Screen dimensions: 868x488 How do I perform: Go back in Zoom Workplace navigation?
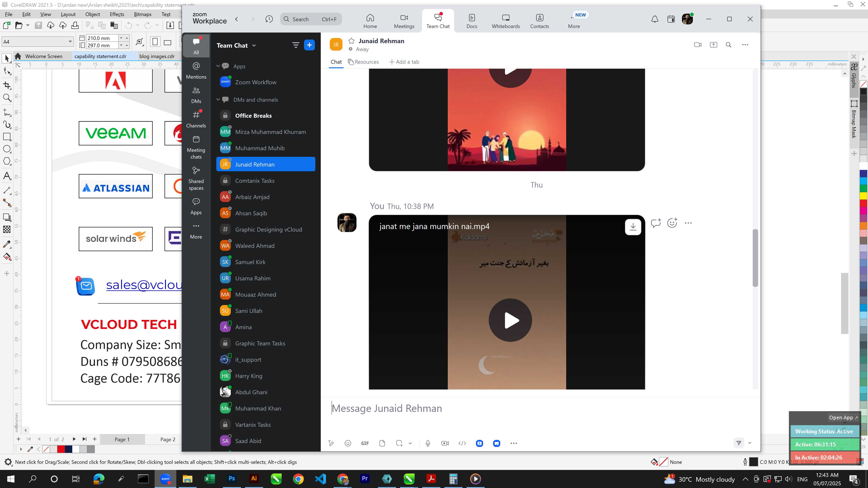point(236,19)
